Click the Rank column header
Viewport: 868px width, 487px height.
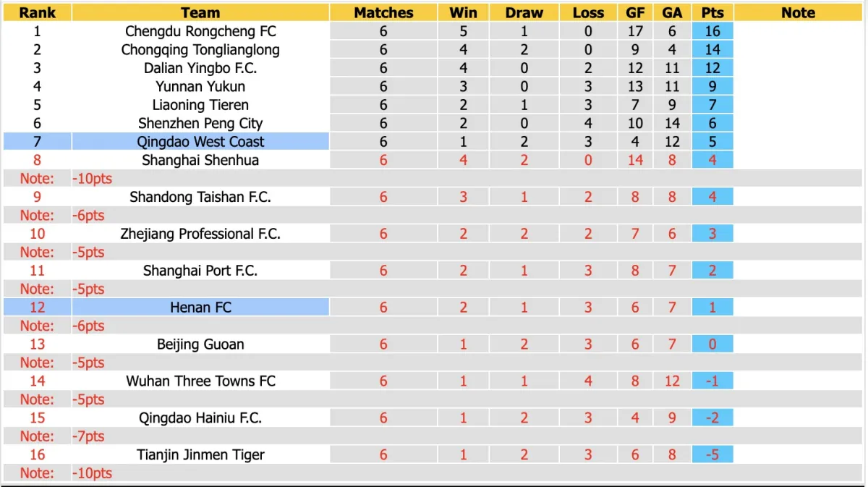pos(37,12)
